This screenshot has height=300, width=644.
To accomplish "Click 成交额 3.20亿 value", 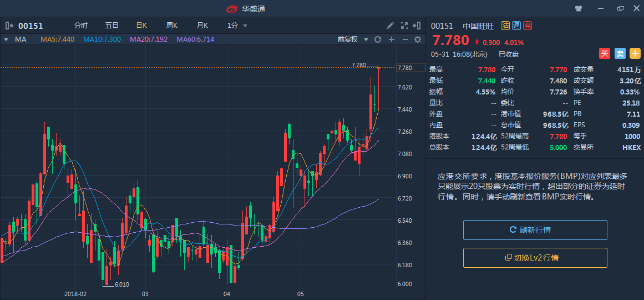I will pos(630,81).
